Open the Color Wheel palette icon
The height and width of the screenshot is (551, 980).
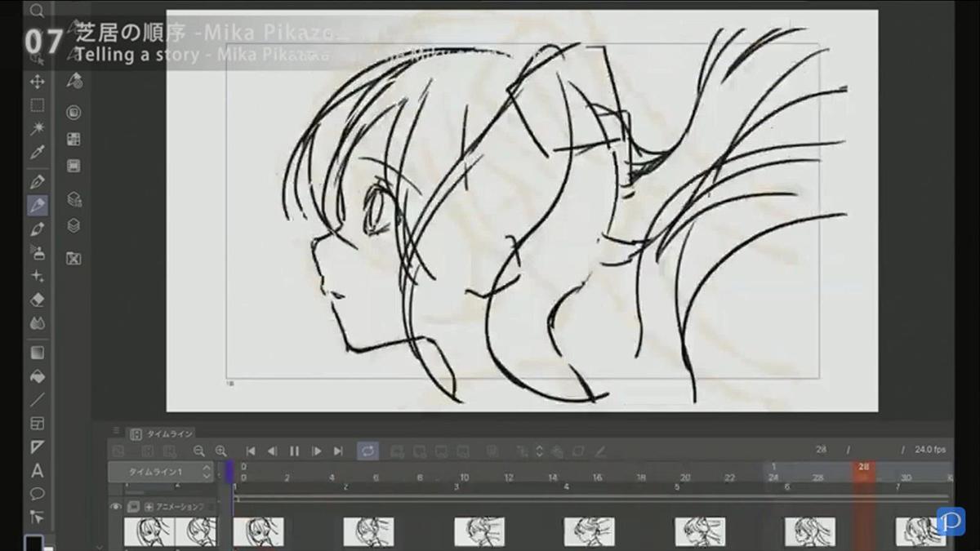73,113
